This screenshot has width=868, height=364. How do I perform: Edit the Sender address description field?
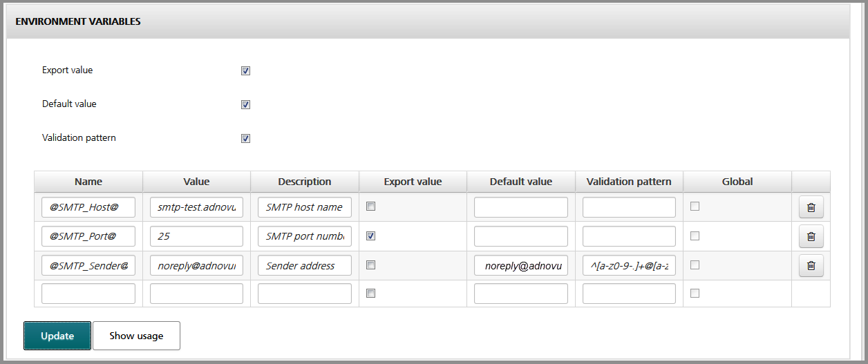coord(305,265)
